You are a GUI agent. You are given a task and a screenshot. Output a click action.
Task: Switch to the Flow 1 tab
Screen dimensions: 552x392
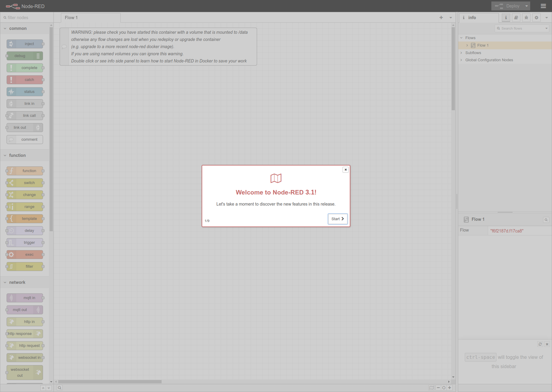pyautogui.click(x=71, y=17)
